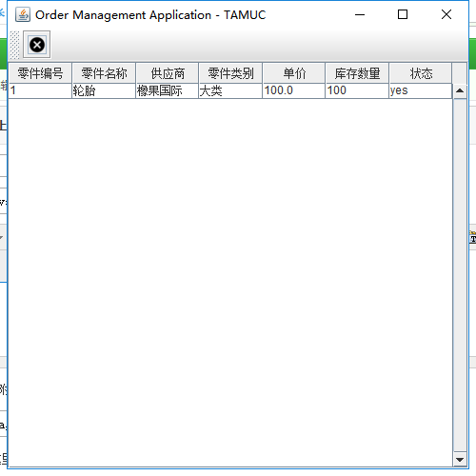Select the 橡果国际 supplier cell
The image size is (476, 476).
[x=168, y=90]
